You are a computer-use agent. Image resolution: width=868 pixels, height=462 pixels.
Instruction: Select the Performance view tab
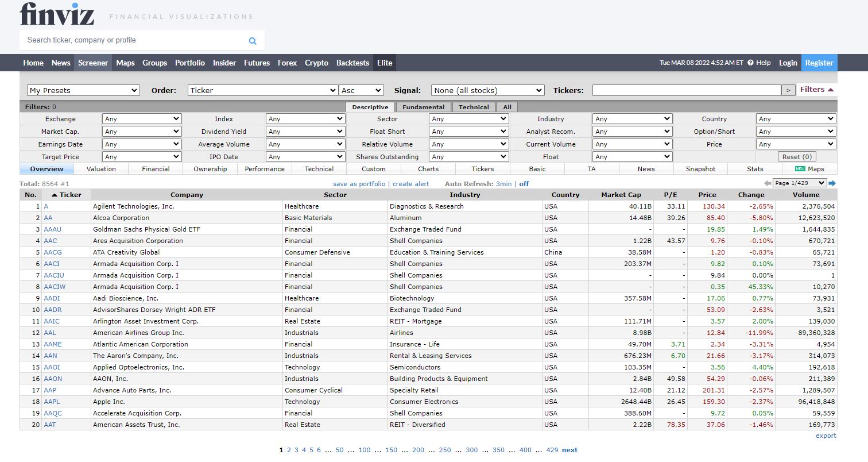pyautogui.click(x=265, y=169)
